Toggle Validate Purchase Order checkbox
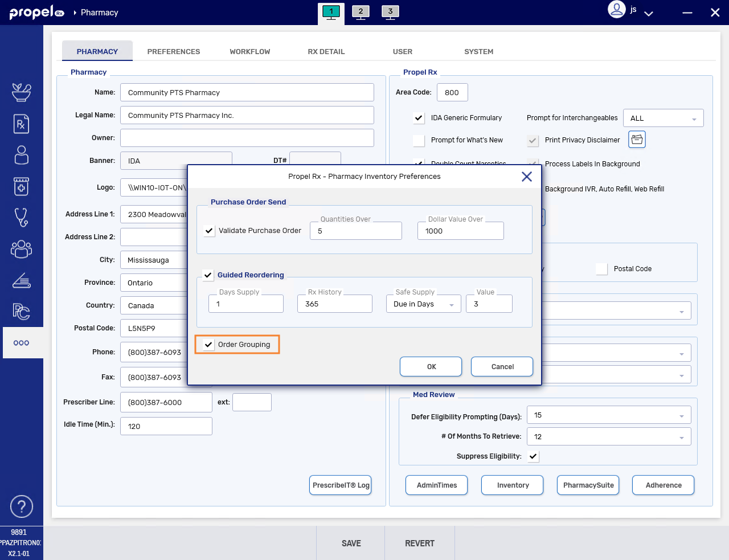 click(x=209, y=231)
